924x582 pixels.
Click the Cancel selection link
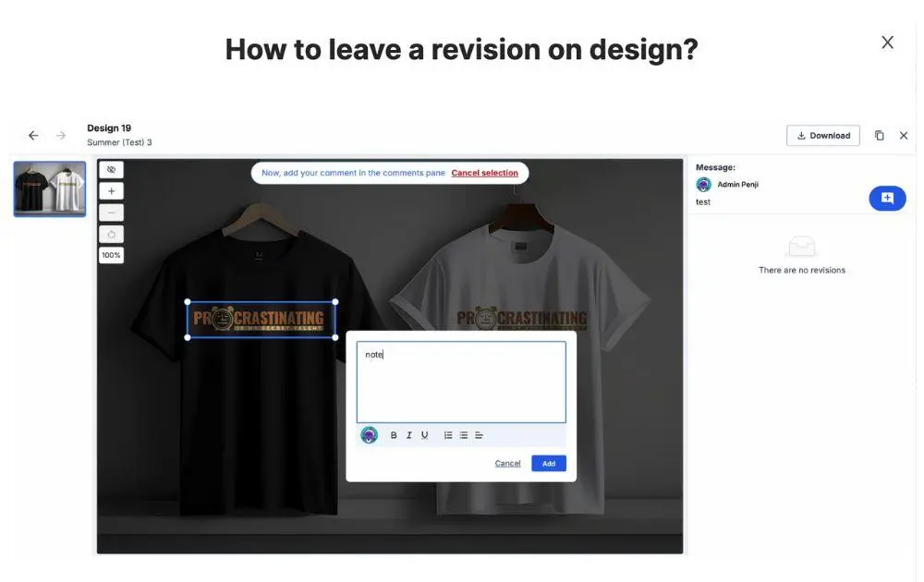(x=484, y=173)
